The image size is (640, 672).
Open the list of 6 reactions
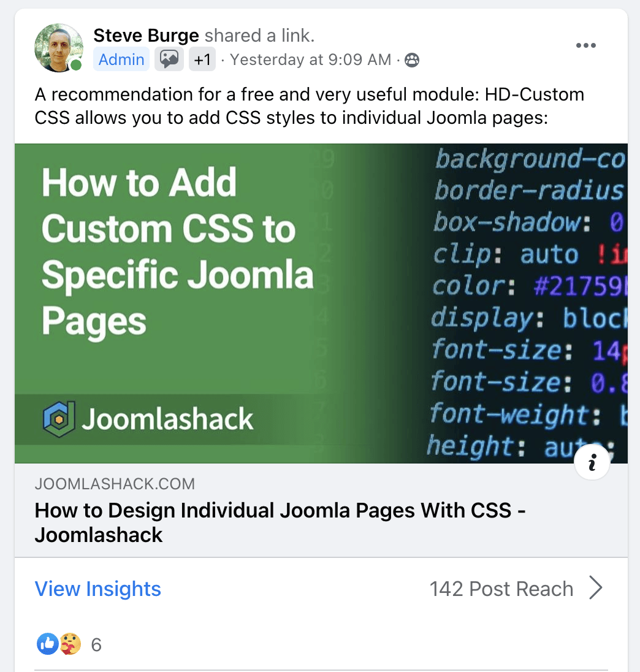[x=96, y=644]
